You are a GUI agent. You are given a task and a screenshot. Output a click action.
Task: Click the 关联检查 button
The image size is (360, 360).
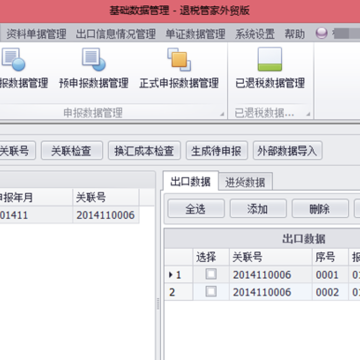click(x=72, y=151)
